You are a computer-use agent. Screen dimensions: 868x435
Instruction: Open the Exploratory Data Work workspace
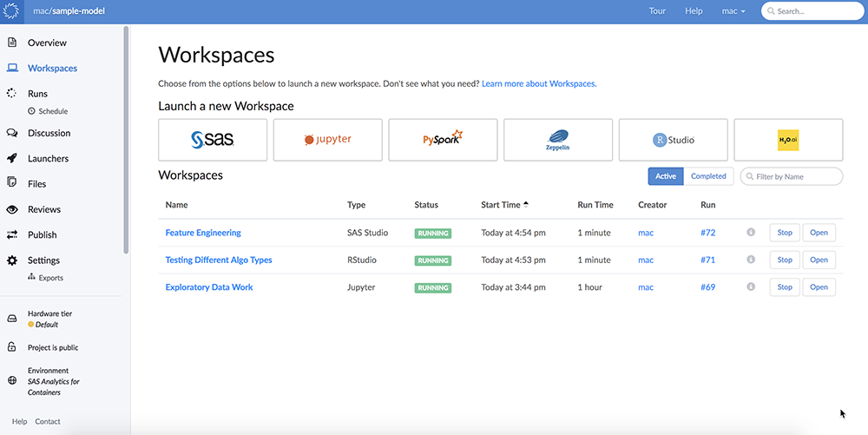pos(819,287)
